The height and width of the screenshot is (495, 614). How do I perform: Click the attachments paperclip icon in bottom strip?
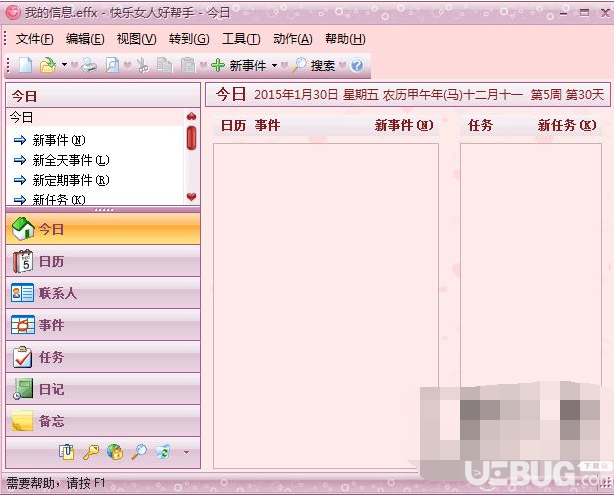click(67, 452)
